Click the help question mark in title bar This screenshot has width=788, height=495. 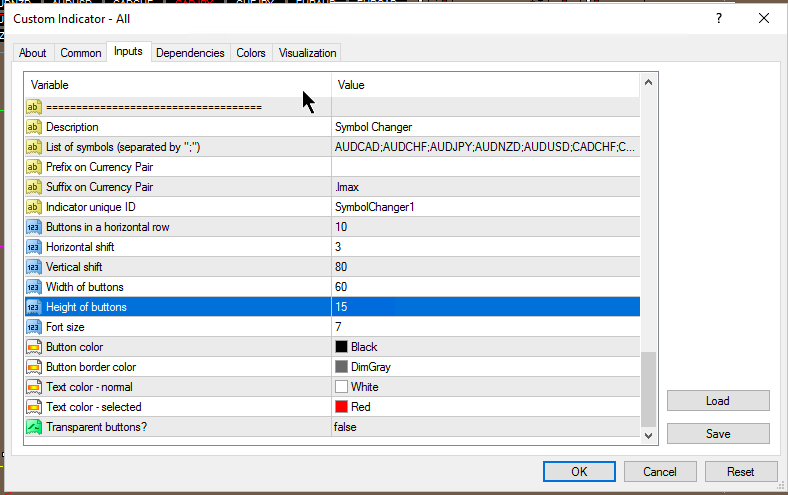[719, 19]
